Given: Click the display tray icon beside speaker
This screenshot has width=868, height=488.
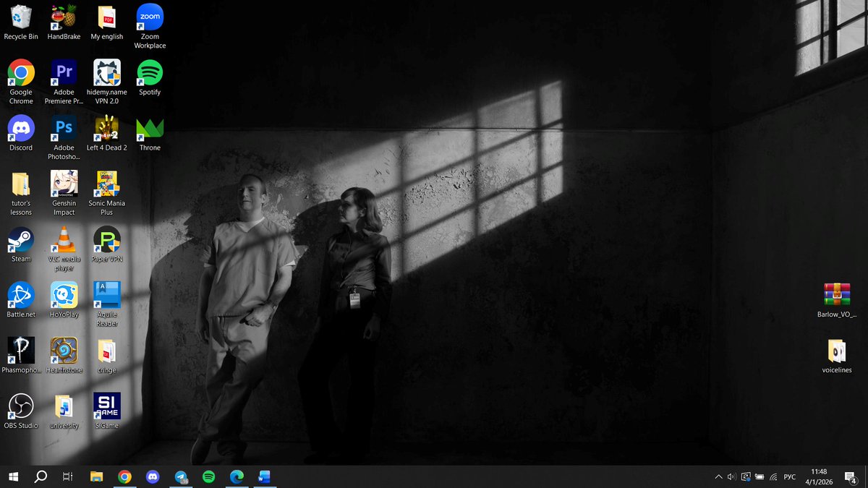Looking at the screenshot, I should click(746, 477).
